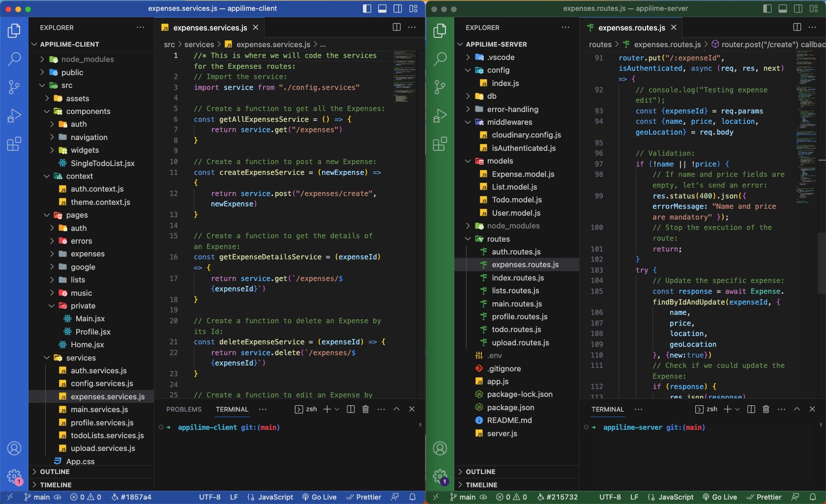826x504 pixels.
Task: Open color #1857a4 in client status bar
Action: point(131,497)
